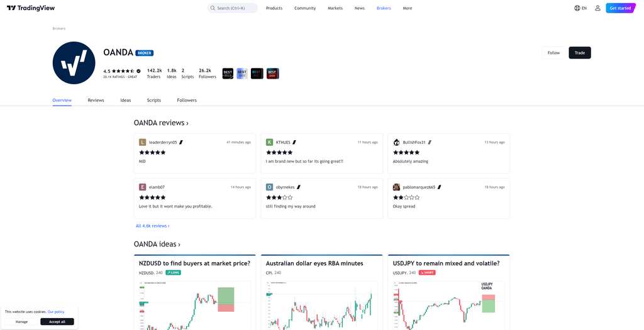Switch to the Reviews tab
644x330 pixels.
pos(96,100)
